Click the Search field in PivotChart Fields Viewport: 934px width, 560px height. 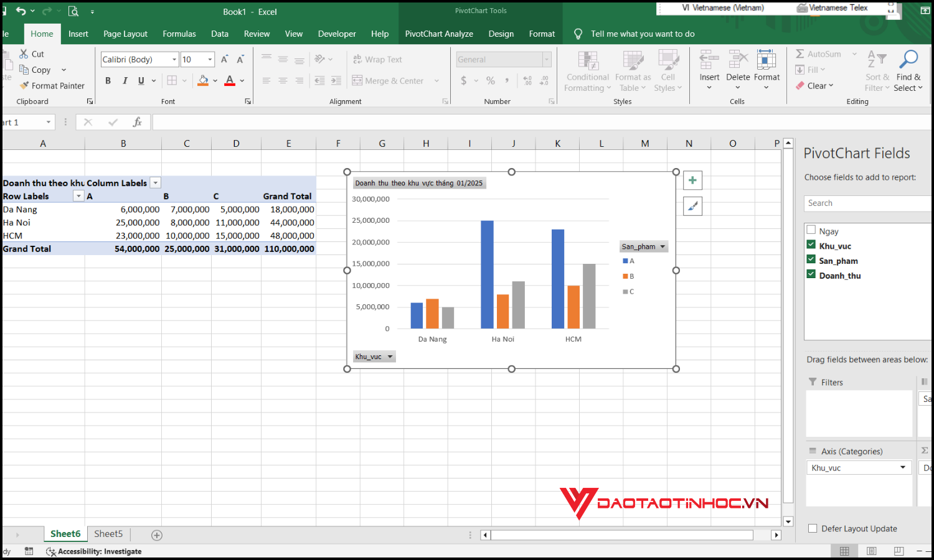(x=867, y=203)
